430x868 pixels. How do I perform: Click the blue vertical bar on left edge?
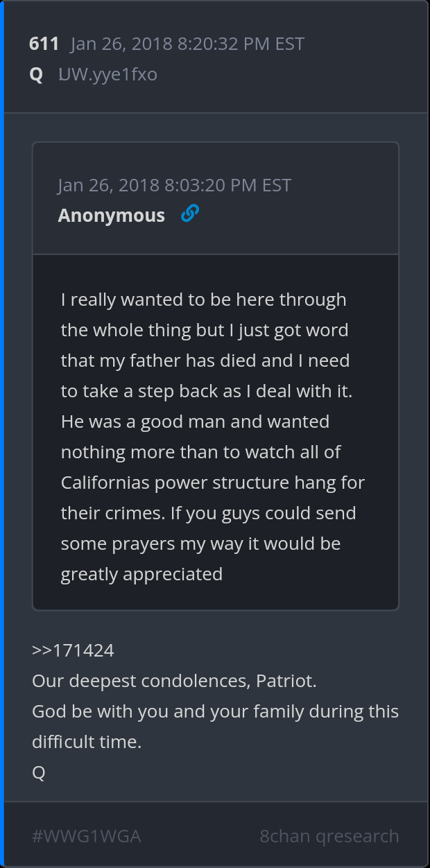click(x=2, y=434)
